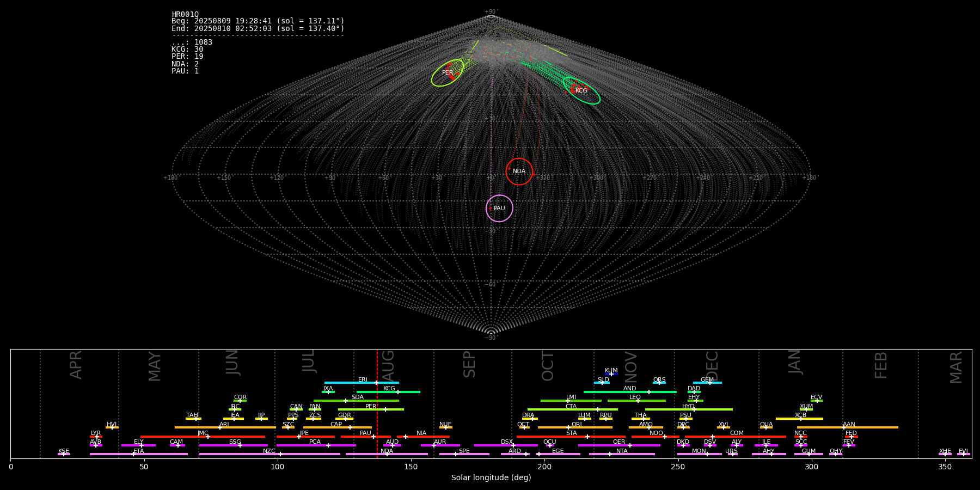Screen dimensions: 980x490
Task: Click the AND green bar in the timeline
Action: [630, 391]
